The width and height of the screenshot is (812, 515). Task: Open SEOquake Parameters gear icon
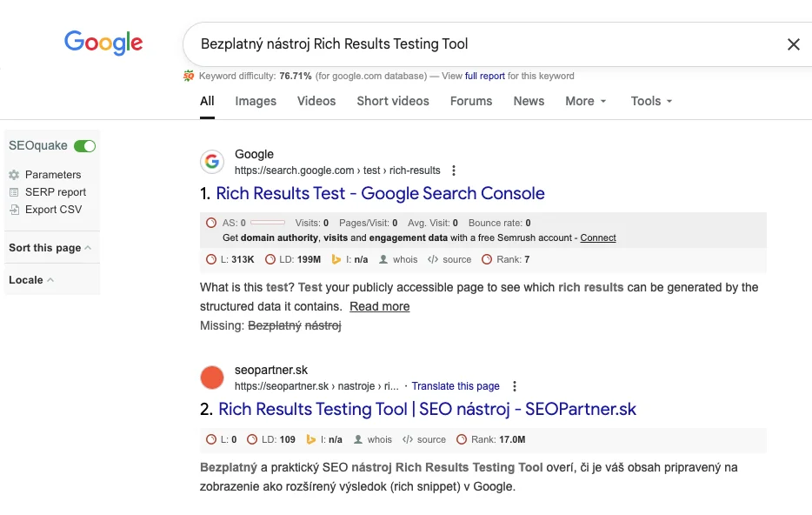point(14,175)
